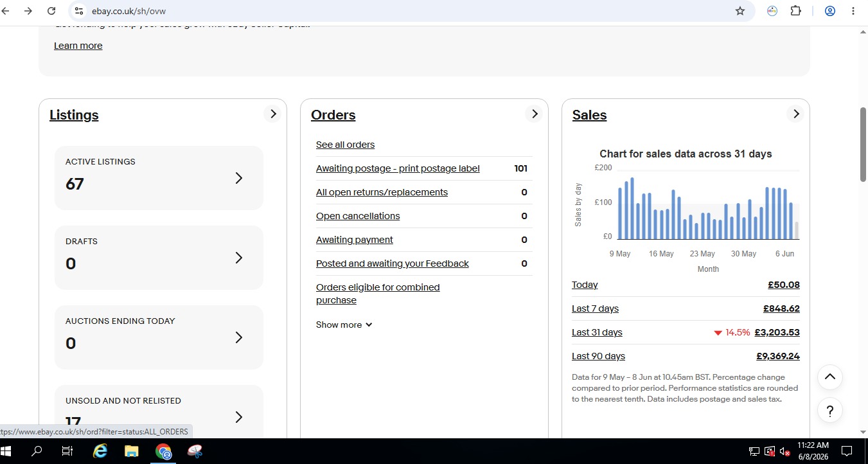868x464 pixels.
Task: Open the Listings section arrow button
Action: [273, 114]
